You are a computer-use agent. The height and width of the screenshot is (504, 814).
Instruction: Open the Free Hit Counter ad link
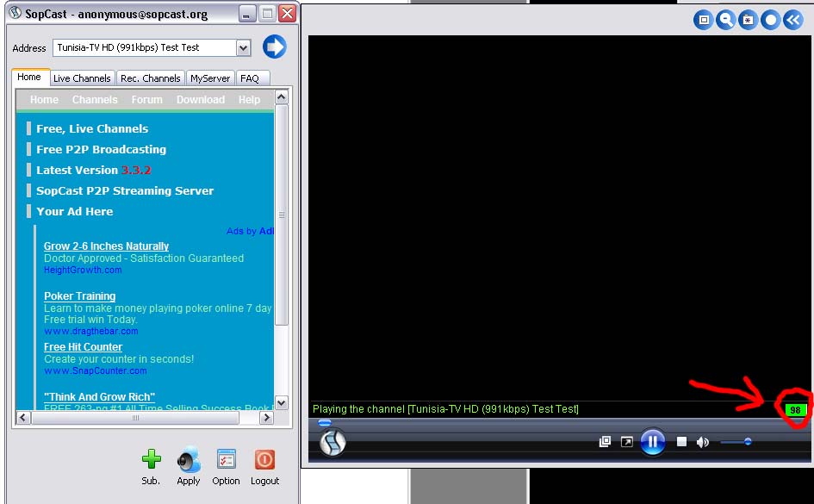[x=83, y=346]
